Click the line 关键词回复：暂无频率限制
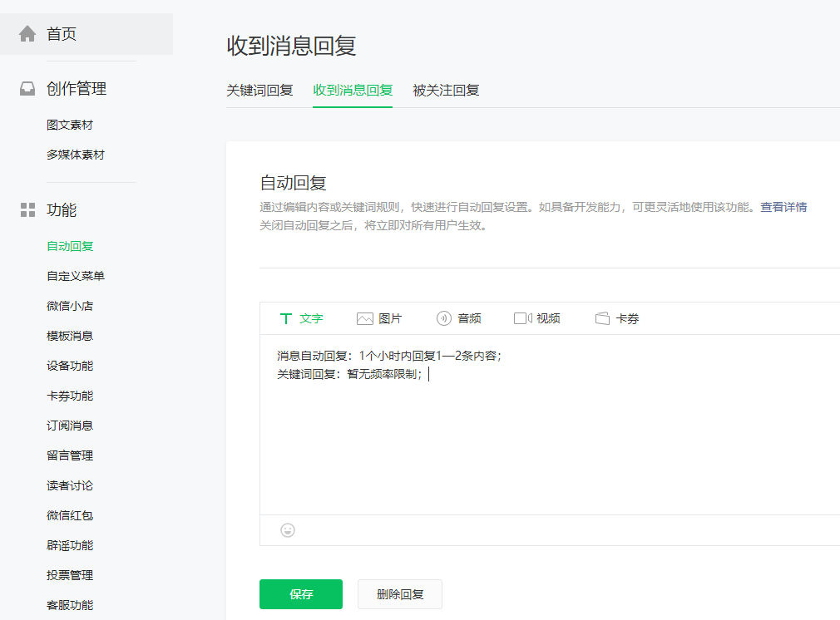 (x=349, y=374)
